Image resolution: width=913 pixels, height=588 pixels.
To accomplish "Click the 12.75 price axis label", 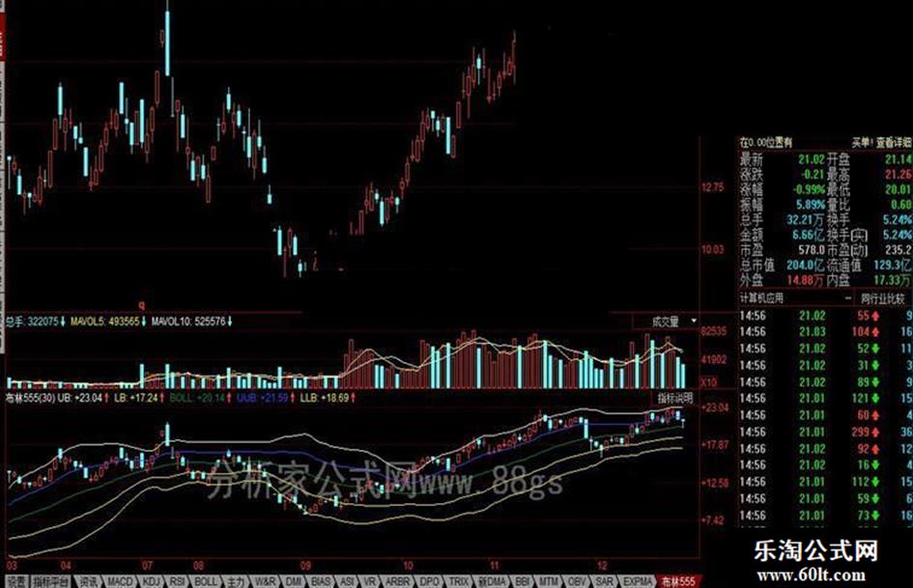I will tap(713, 187).
